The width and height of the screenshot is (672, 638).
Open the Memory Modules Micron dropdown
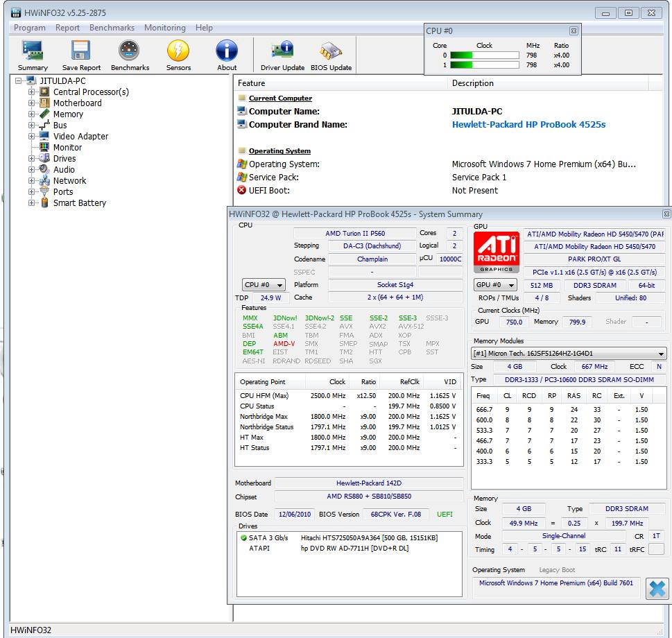click(x=568, y=354)
